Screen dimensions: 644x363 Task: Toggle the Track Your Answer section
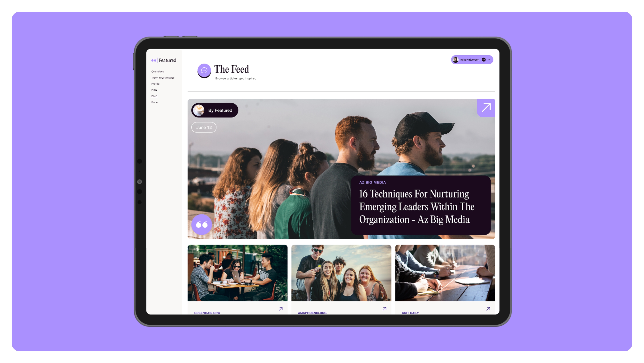[163, 77]
